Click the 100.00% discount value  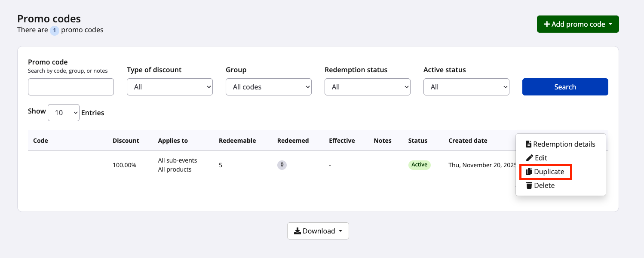click(x=124, y=165)
